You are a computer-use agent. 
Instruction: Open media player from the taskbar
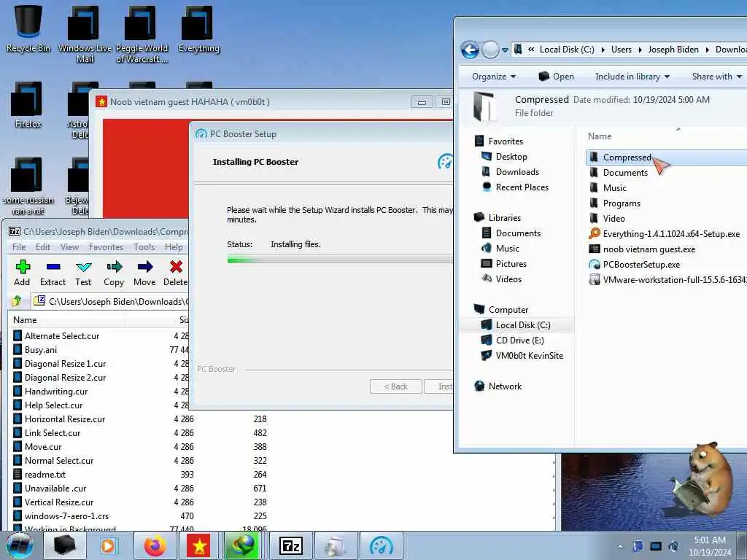tap(109, 545)
